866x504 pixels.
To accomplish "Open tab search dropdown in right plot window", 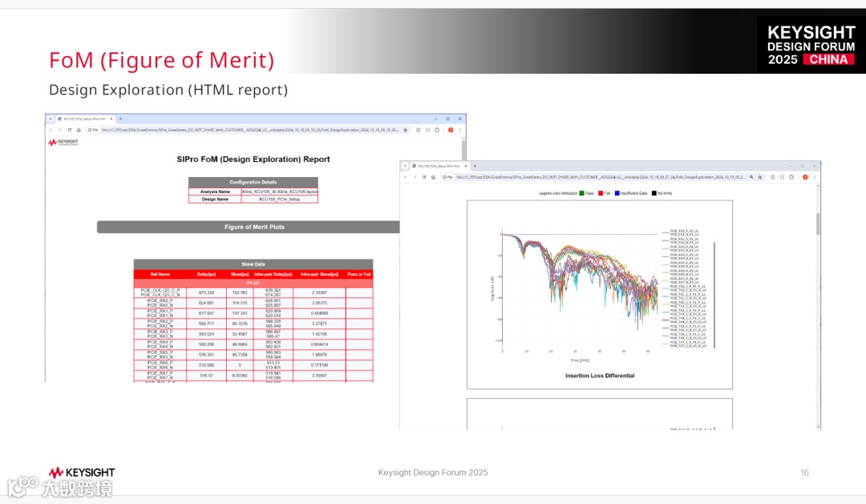I will (405, 166).
